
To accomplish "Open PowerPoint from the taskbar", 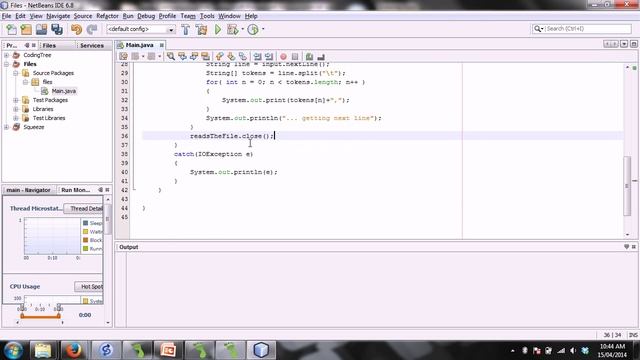I will click(x=168, y=350).
